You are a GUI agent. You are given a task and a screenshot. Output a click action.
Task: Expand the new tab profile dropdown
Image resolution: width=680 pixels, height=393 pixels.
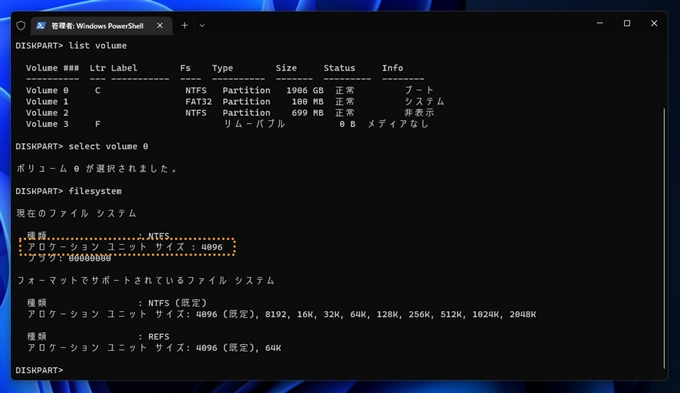[202, 26]
